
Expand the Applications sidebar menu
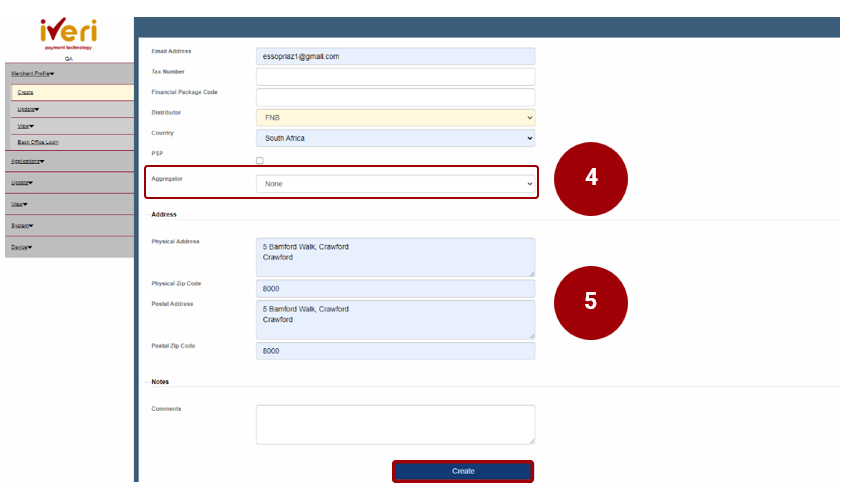(x=27, y=160)
